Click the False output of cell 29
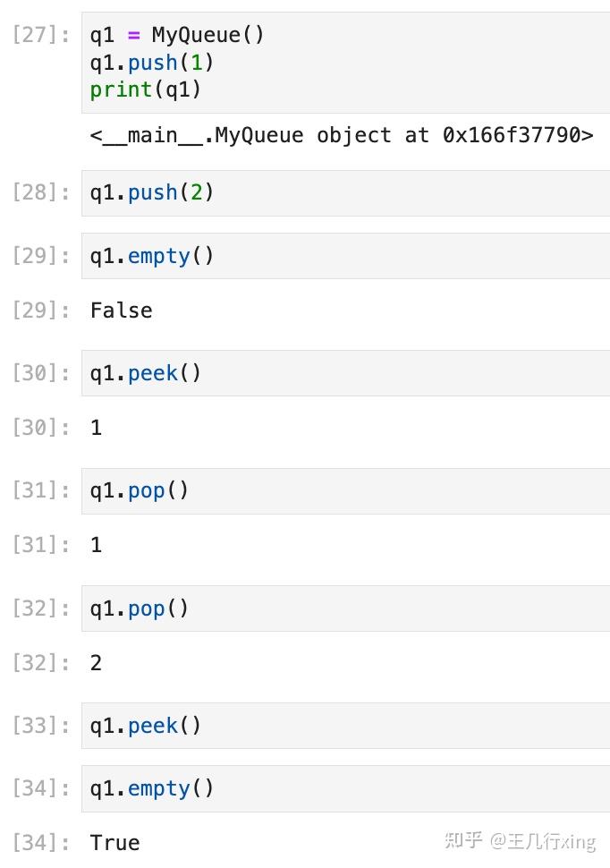610x868 pixels. (122, 311)
